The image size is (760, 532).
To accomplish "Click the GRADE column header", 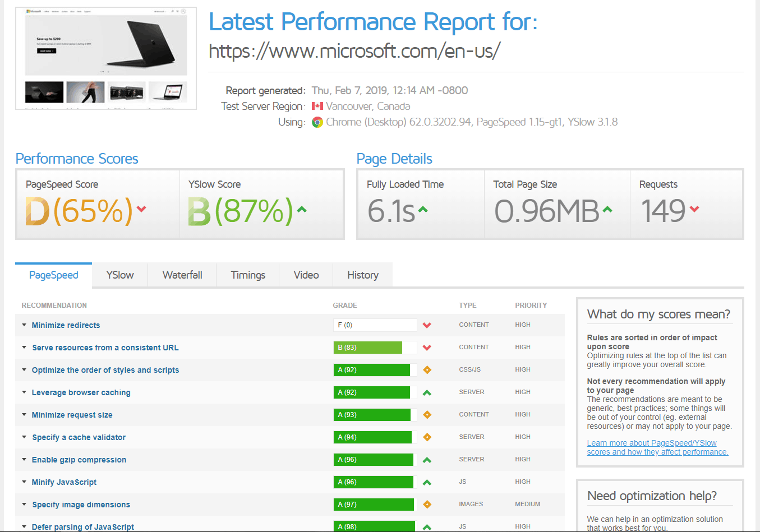I will 345,306.
